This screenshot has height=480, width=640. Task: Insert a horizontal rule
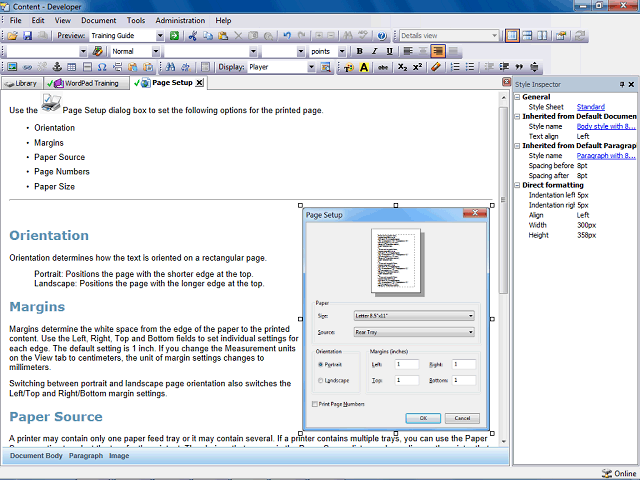87,67
